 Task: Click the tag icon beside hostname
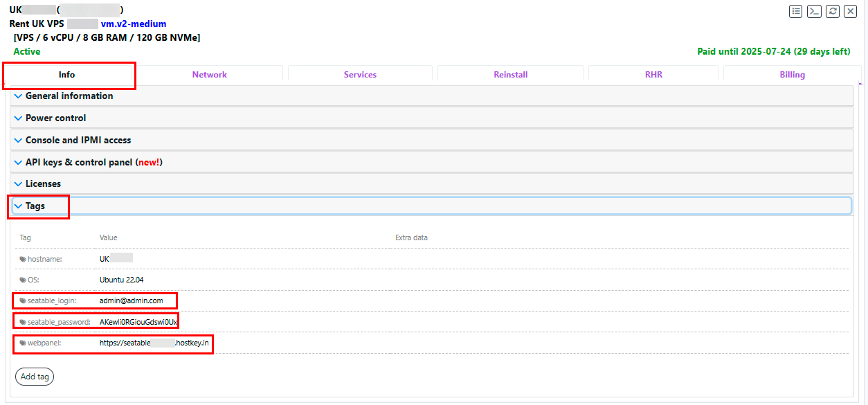[x=23, y=259]
